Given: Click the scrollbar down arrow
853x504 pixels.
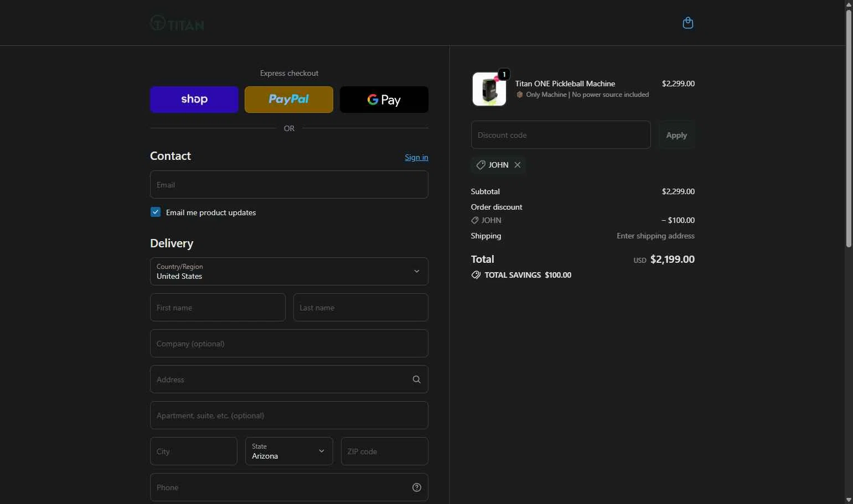Looking at the screenshot, I should [x=849, y=500].
